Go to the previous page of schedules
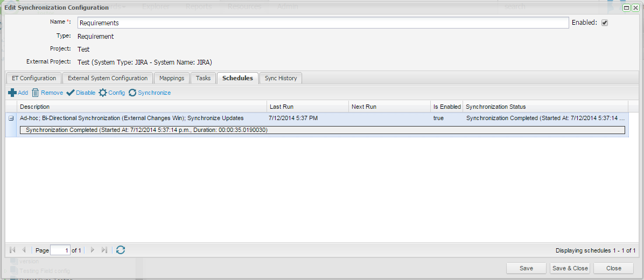 [24, 250]
